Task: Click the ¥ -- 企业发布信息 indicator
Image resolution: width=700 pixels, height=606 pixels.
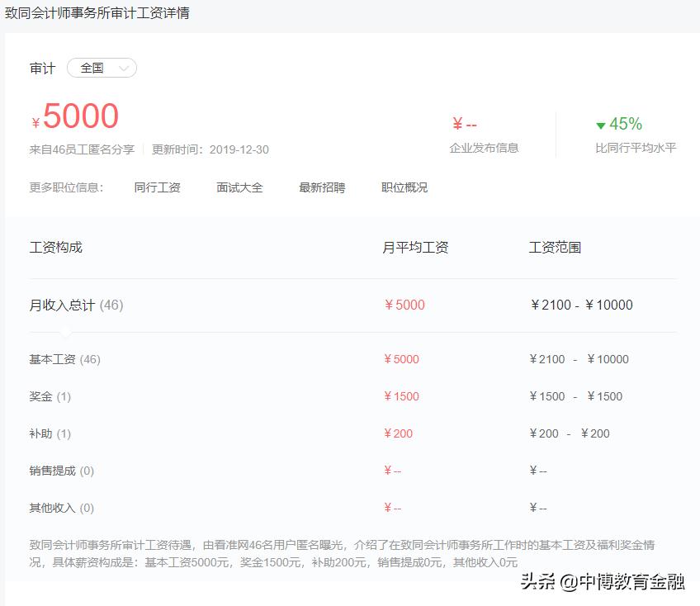Action: pos(463,124)
